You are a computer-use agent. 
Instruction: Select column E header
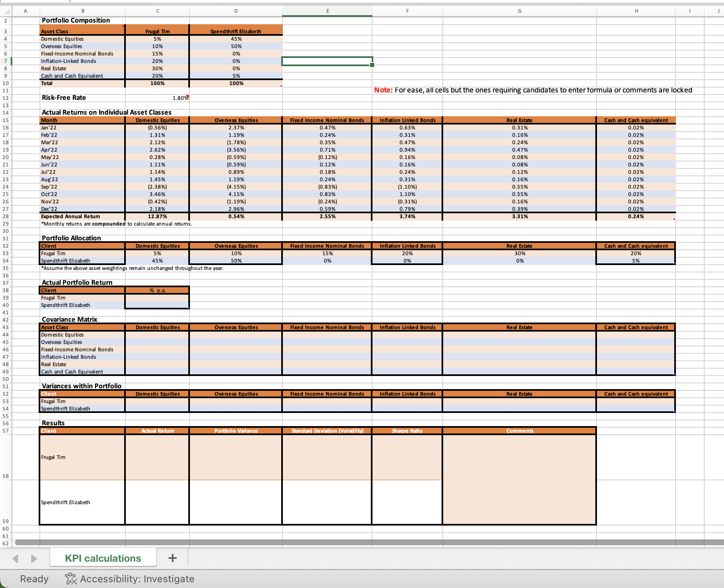tap(327, 11)
